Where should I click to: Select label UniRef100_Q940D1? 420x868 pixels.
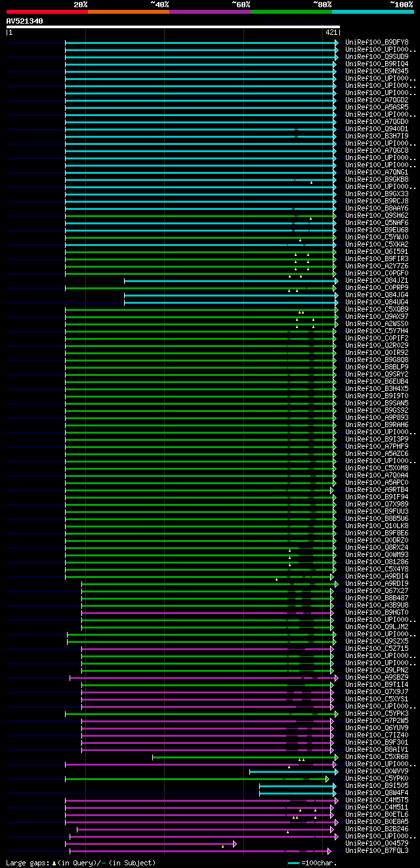(377, 129)
